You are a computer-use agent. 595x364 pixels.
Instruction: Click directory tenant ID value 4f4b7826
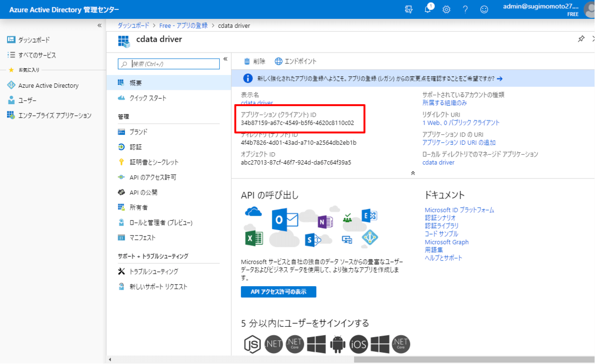pyautogui.click(x=298, y=143)
